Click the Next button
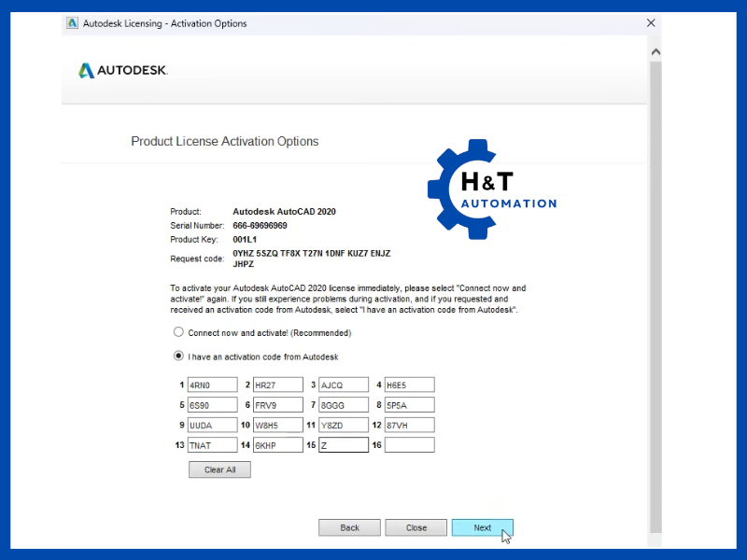Image resolution: width=747 pixels, height=560 pixels. click(x=482, y=527)
